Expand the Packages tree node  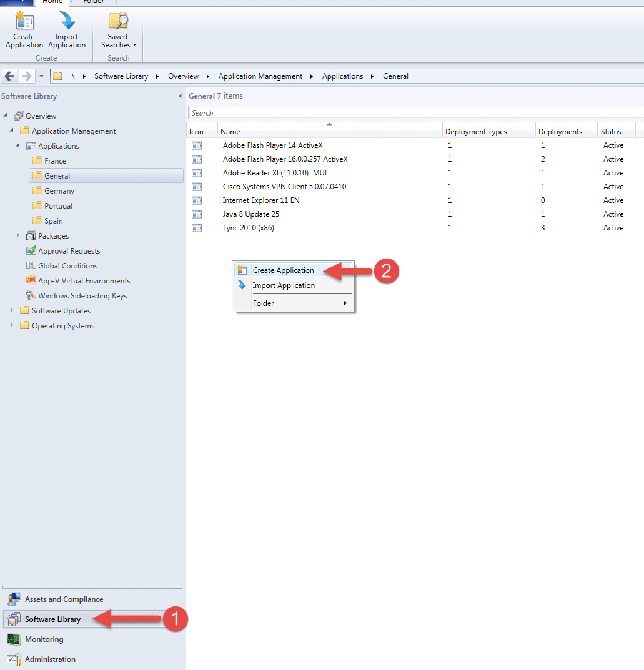(x=18, y=236)
